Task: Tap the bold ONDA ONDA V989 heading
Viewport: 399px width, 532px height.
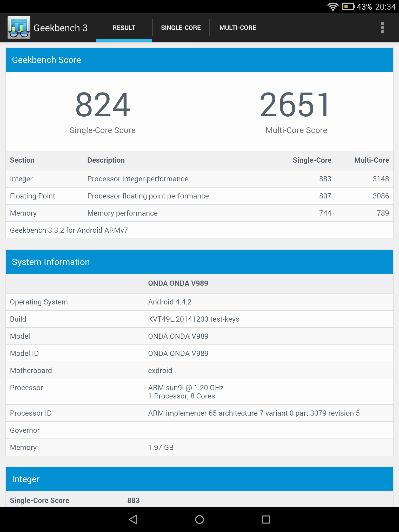Action: coord(178,283)
